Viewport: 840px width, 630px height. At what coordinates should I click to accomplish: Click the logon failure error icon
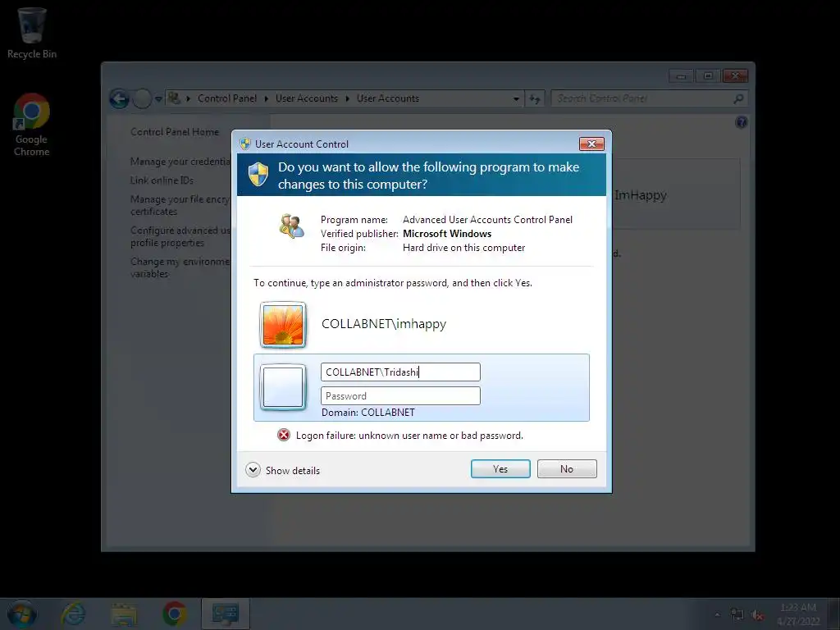[283, 435]
